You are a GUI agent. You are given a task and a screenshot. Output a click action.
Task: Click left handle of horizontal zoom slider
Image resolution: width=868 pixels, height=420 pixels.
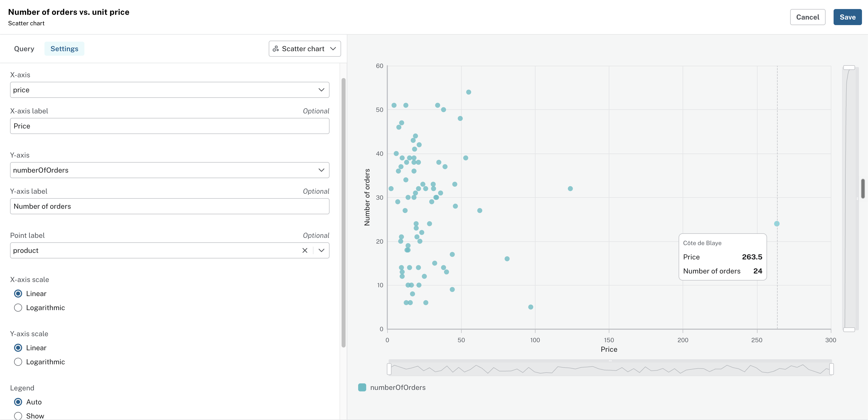point(389,369)
